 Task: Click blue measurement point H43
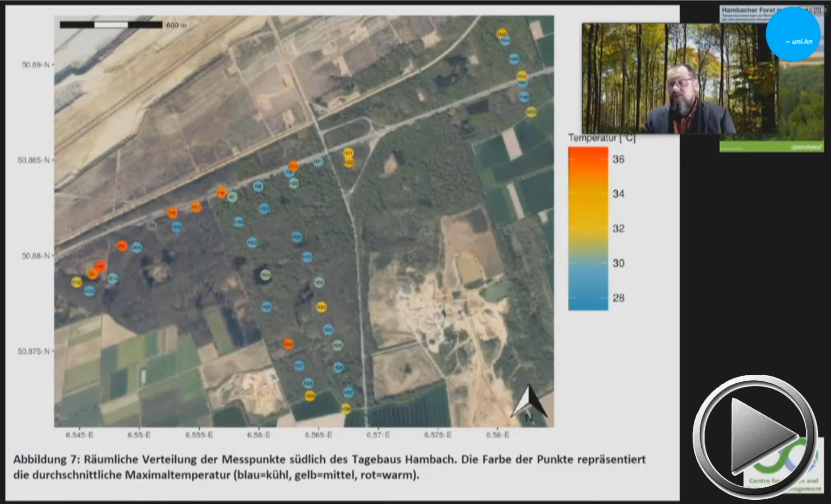pos(514,59)
